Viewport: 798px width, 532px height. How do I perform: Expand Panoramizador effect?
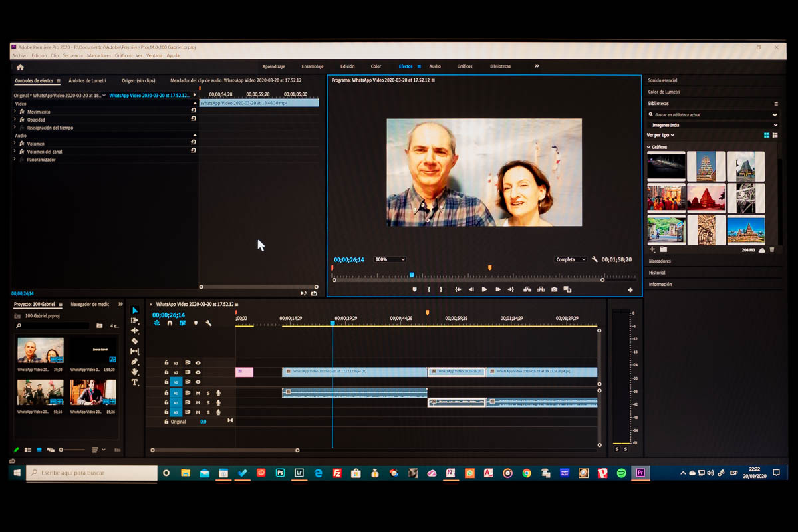15,160
